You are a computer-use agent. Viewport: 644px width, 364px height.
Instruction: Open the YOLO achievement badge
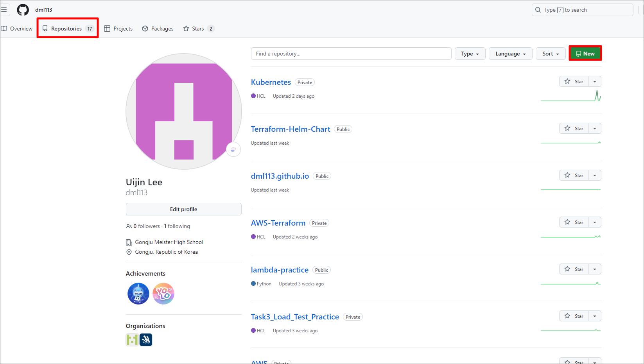[163, 294]
